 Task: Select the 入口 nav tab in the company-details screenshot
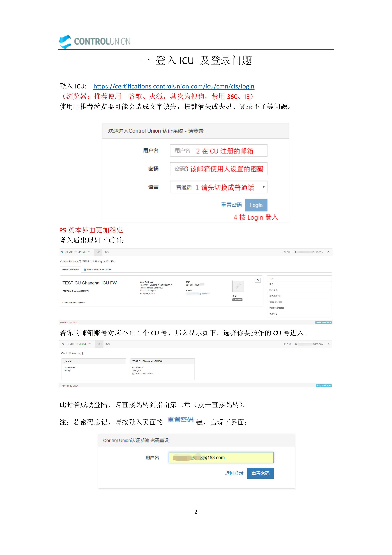point(98,252)
